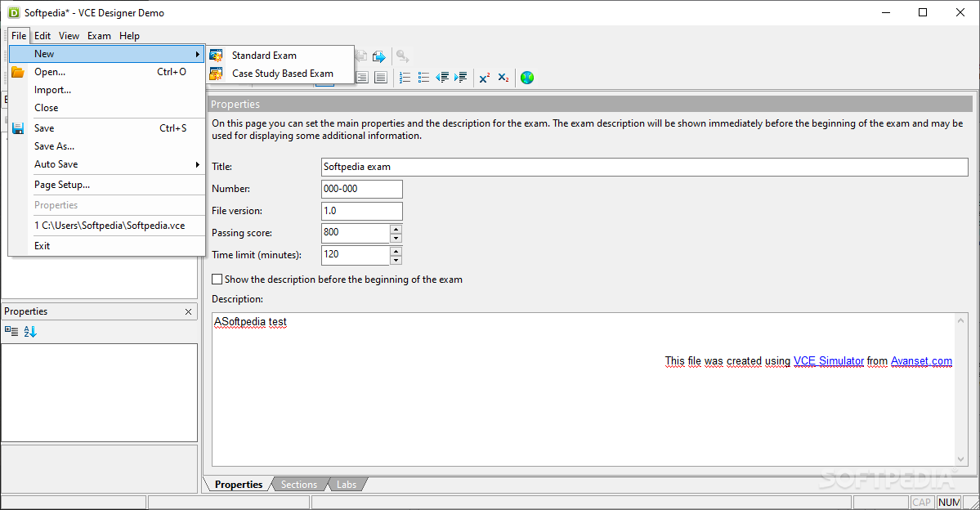Screen dimensions: 980x510
Task: Click the find next magnifier icon
Action: 402,57
